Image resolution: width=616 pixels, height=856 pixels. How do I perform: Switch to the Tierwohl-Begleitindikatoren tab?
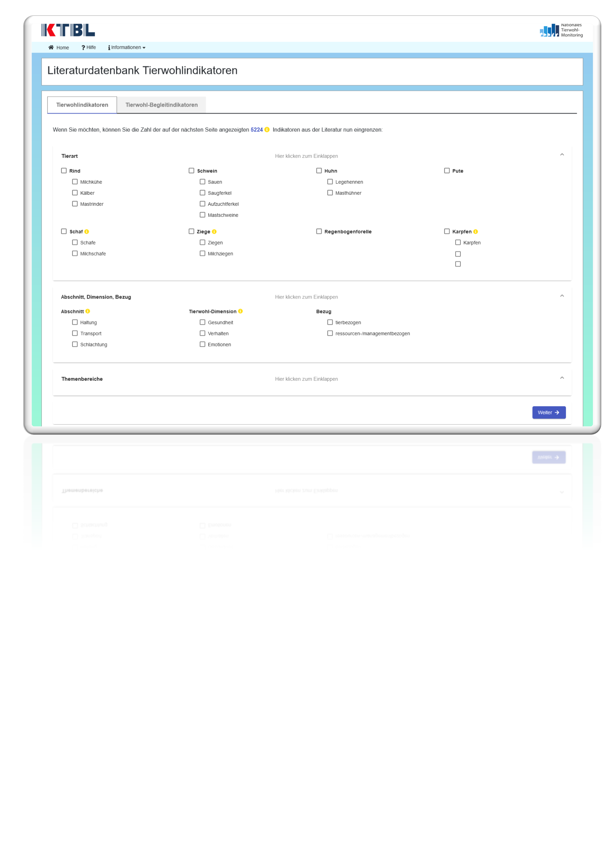pos(161,105)
